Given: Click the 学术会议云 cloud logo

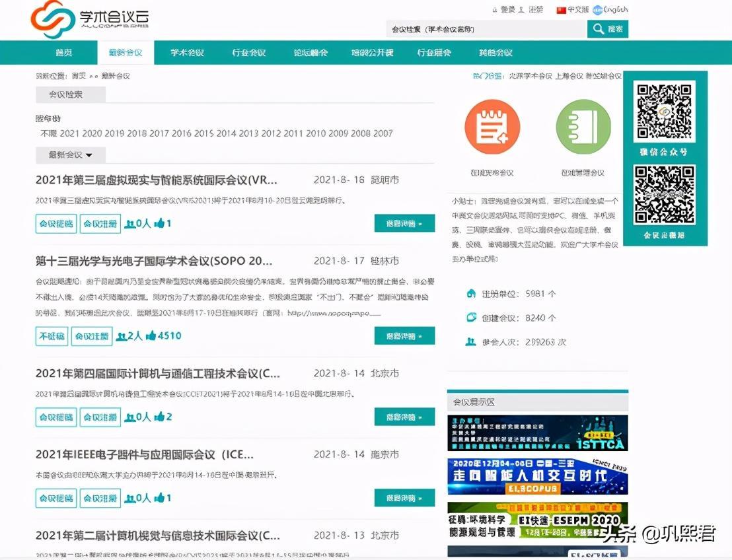Looking at the screenshot, I should pos(53,18).
